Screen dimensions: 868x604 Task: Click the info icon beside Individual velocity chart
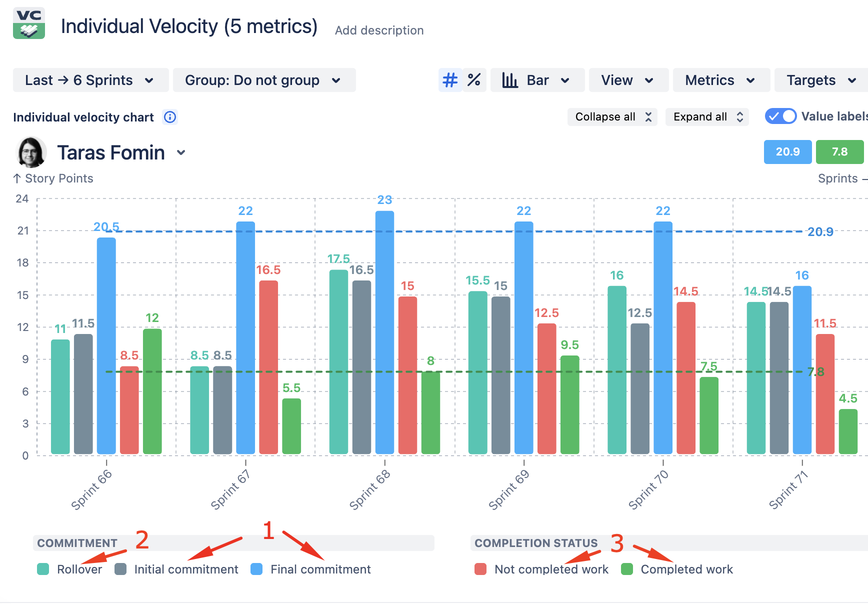pyautogui.click(x=170, y=117)
